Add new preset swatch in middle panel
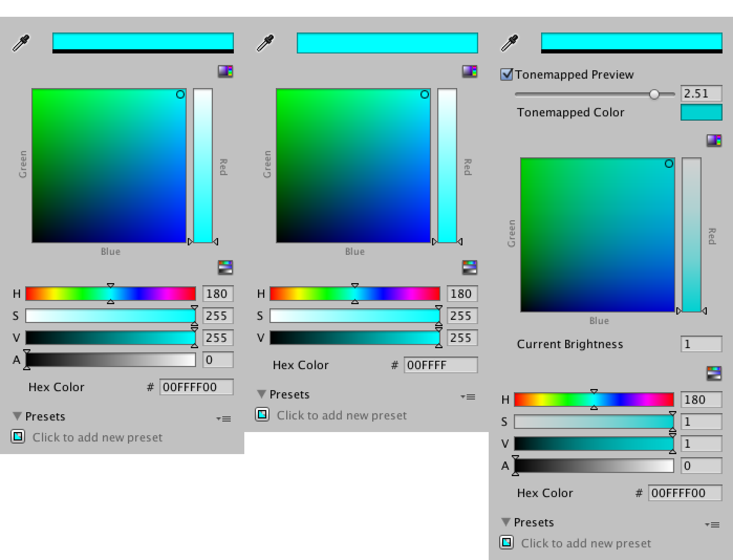The width and height of the screenshot is (733, 560). (x=262, y=415)
